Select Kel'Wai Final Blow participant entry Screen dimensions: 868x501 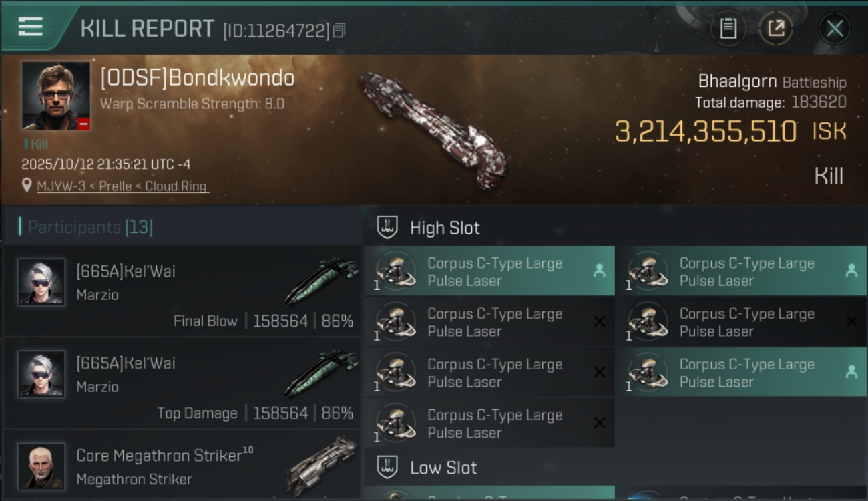(182, 291)
